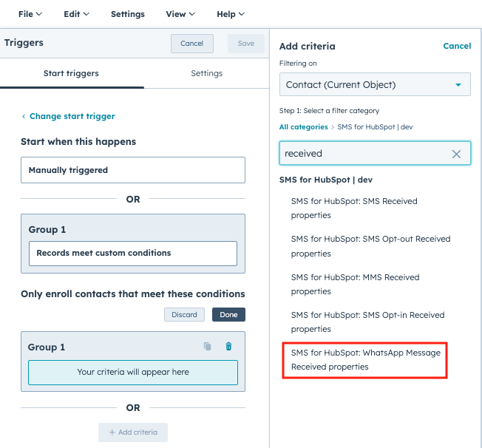Click the Save button in Triggers panel
Screen dimensions: 482x448
point(246,44)
